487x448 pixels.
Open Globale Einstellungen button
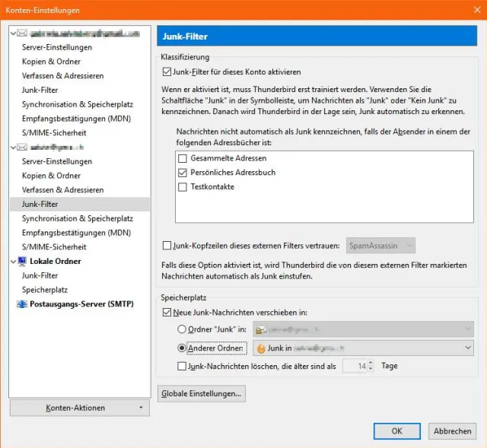pos(202,393)
